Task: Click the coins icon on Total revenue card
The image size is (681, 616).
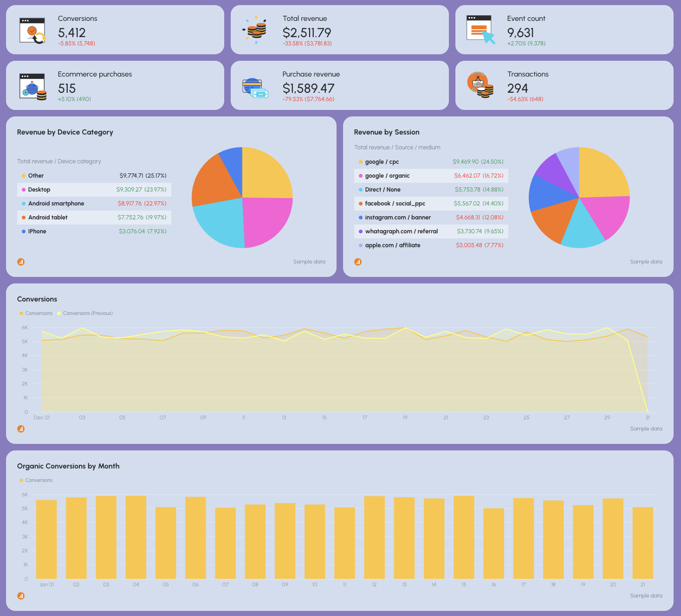Action: click(256, 30)
